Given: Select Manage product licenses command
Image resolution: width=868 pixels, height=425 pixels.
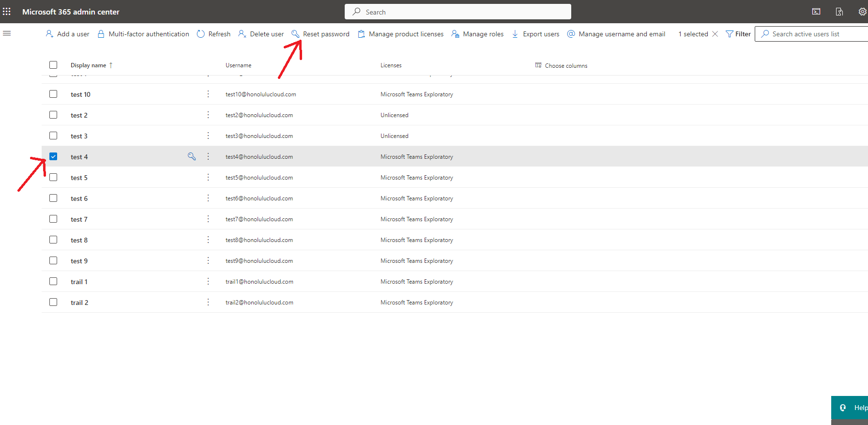Looking at the screenshot, I should pyautogui.click(x=401, y=34).
